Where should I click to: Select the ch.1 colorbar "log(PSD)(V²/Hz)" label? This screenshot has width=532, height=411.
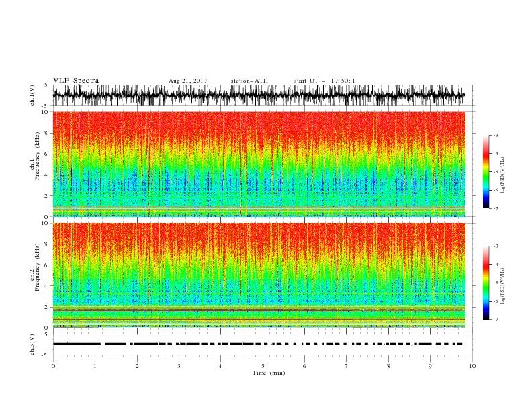[x=502, y=175]
